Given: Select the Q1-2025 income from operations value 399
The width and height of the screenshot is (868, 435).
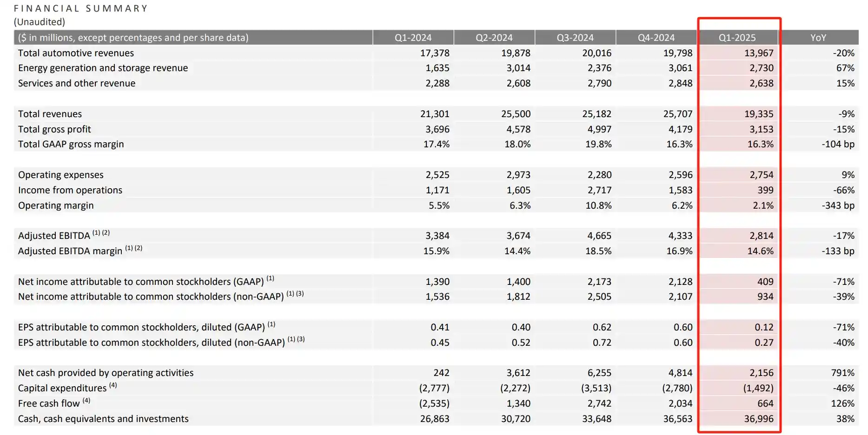Looking at the screenshot, I should click(765, 190).
